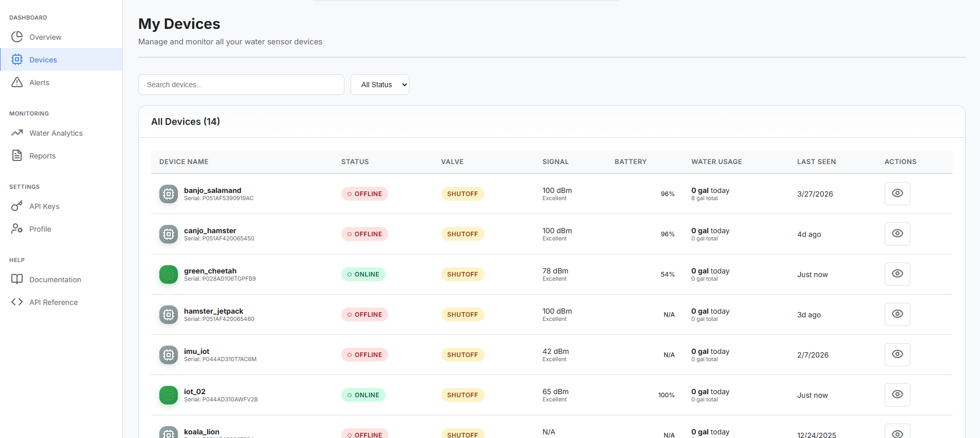
Task: Click iot_02 green device icon
Action: pyautogui.click(x=169, y=395)
